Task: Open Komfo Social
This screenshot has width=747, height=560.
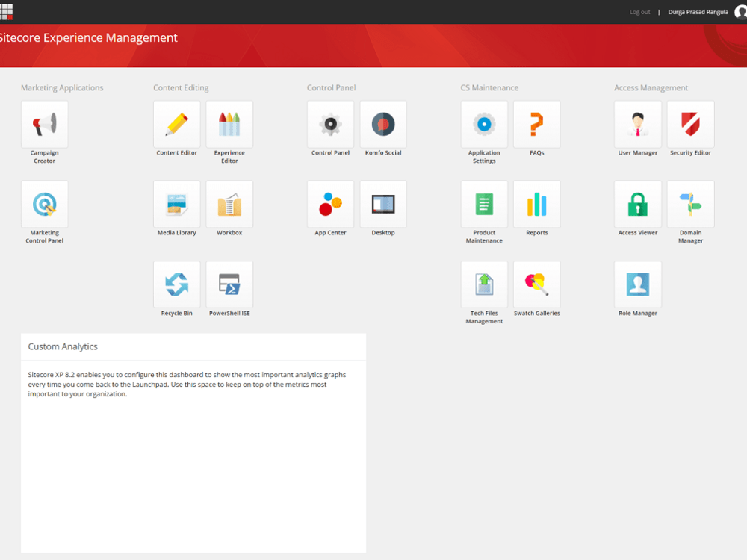Action: [383, 124]
